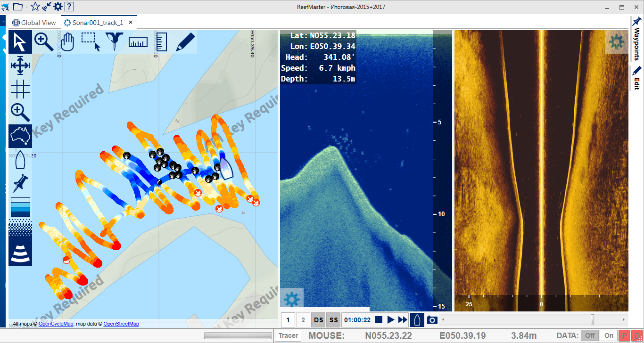Toggle the map grid lines
The height and width of the screenshot is (343, 644).
tap(20, 89)
